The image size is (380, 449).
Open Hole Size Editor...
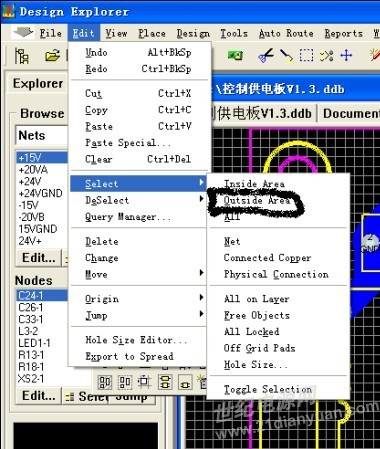tap(138, 340)
